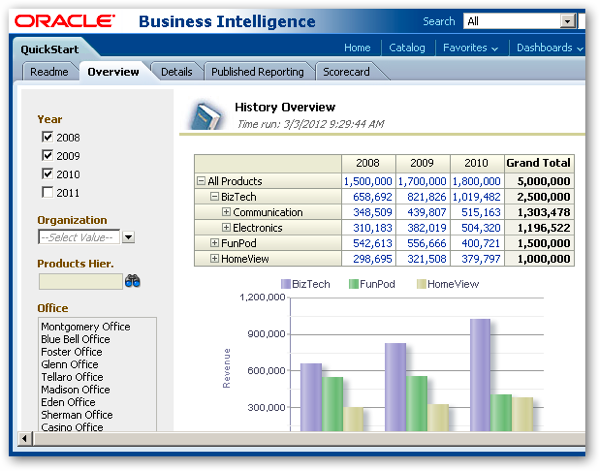Uncheck the 2008 year checkbox
Screen dimensions: 600x471
[47, 137]
